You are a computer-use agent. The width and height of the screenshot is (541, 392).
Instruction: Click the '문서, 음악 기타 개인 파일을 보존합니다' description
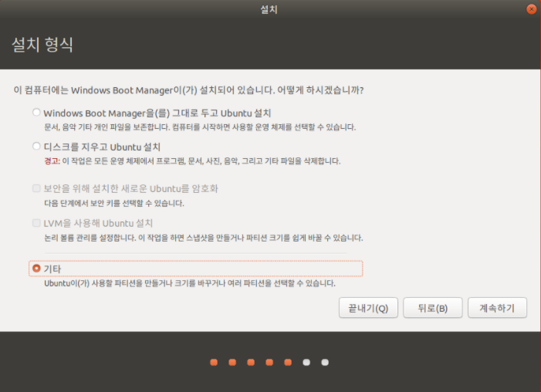tap(200, 127)
